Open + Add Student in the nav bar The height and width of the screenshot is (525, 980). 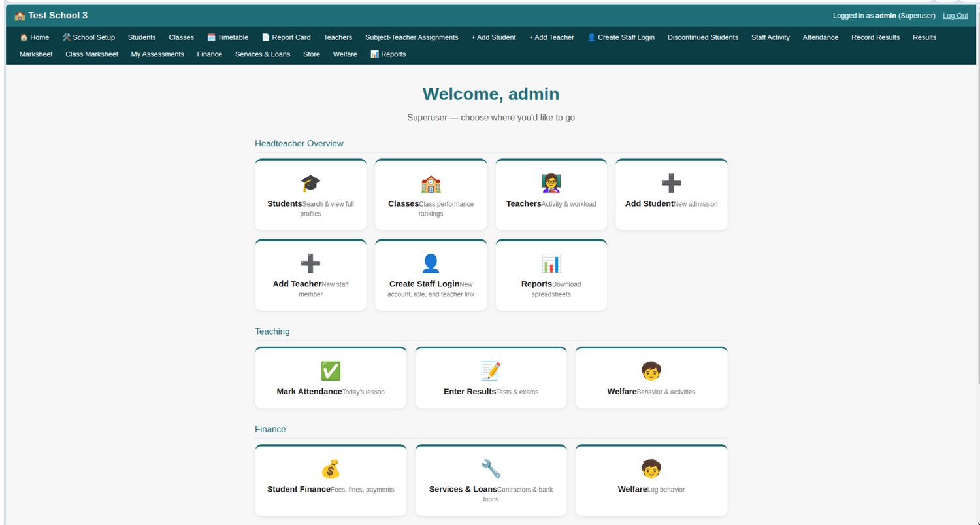493,37
